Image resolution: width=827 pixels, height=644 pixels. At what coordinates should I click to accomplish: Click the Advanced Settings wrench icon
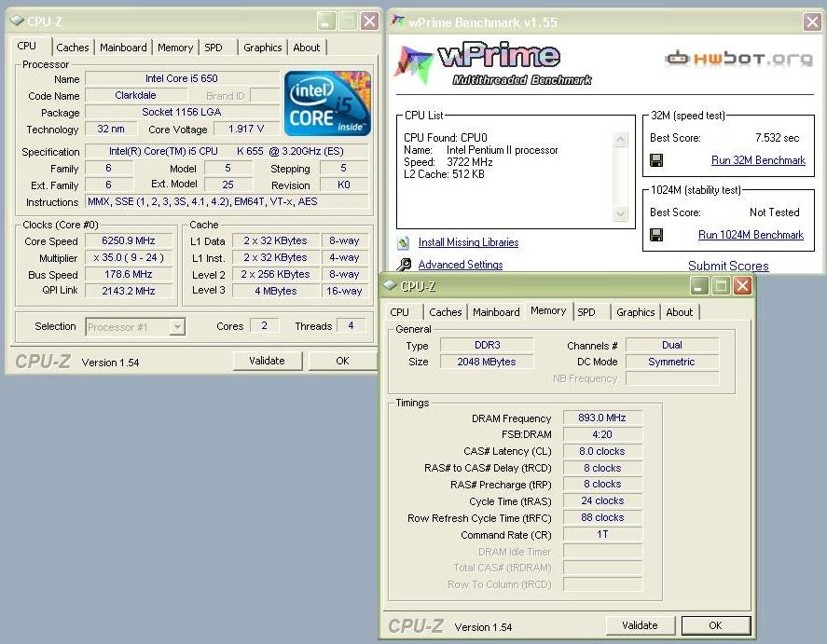click(404, 264)
